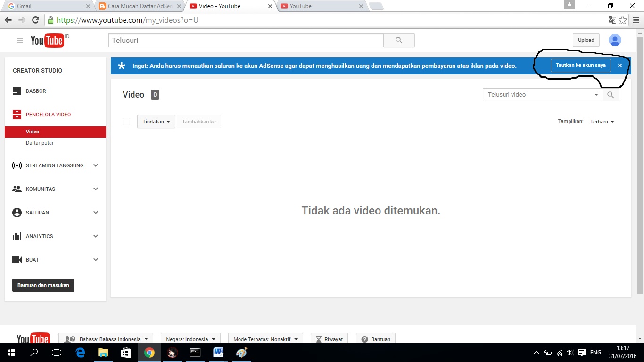Screen dimensions: 644x362
Task: Click the video search magnifier icon
Action: pyautogui.click(x=611, y=95)
